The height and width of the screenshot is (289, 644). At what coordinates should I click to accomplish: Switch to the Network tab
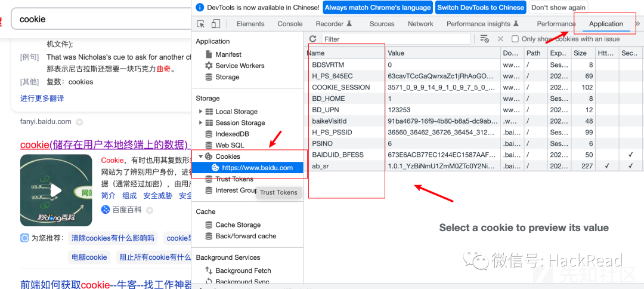[x=420, y=24]
